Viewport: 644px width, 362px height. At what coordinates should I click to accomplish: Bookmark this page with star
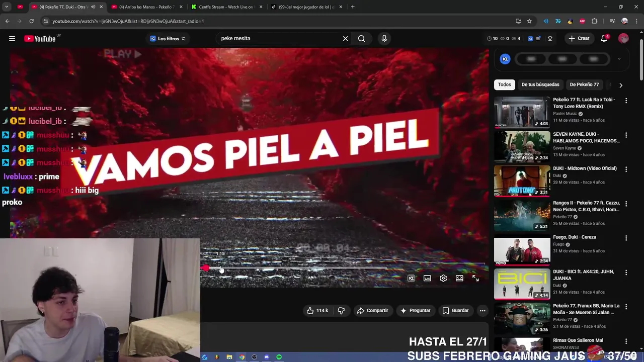[529, 21]
